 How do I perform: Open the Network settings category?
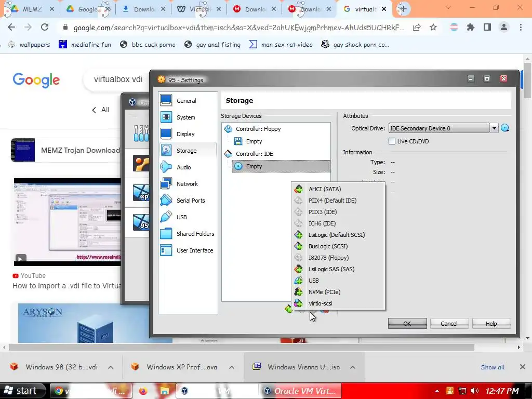coord(188,184)
